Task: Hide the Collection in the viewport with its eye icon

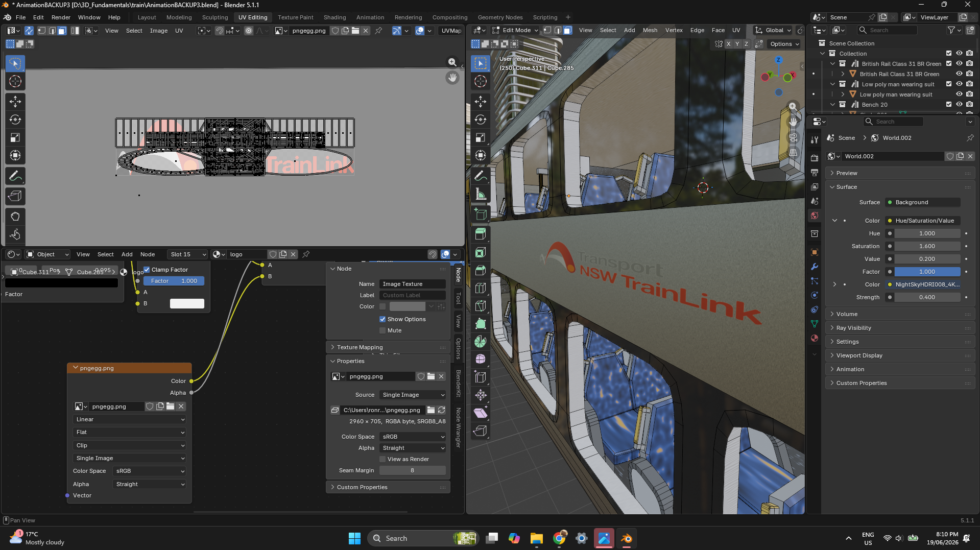Action: point(959,54)
